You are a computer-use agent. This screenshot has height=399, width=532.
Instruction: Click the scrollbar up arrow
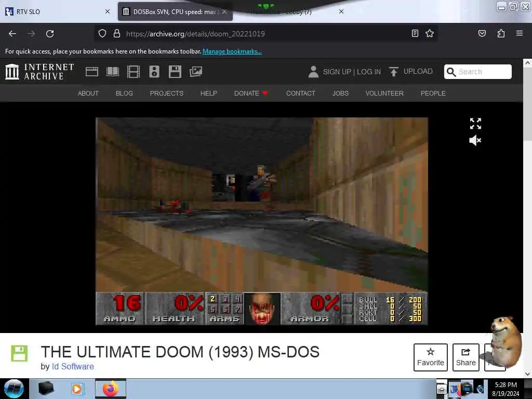(527, 63)
